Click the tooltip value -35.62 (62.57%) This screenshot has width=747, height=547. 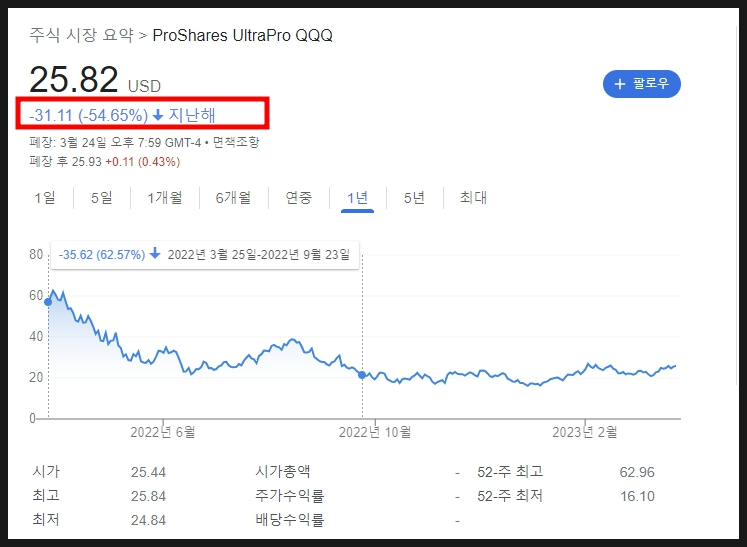pyautogui.click(x=102, y=254)
